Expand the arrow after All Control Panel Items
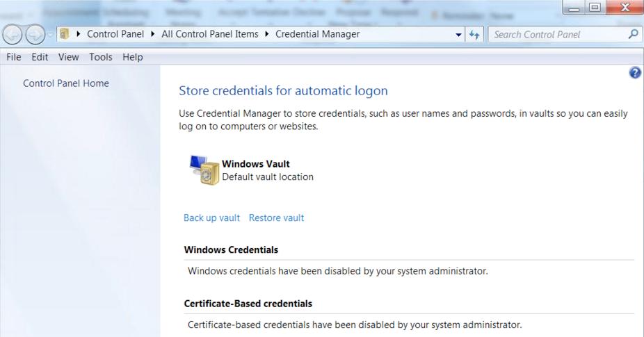644x337 pixels. (267, 34)
